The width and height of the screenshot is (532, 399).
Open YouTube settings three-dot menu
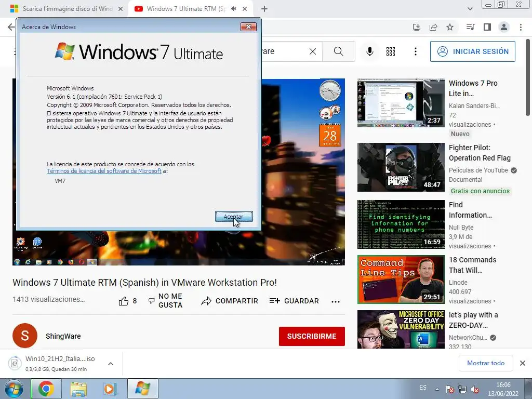tap(415, 51)
